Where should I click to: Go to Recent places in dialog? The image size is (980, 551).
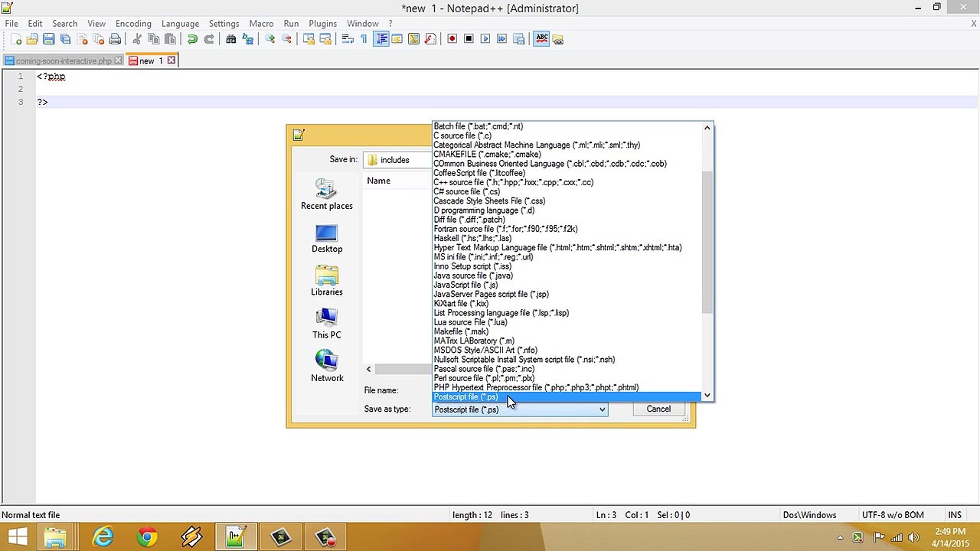tap(327, 194)
